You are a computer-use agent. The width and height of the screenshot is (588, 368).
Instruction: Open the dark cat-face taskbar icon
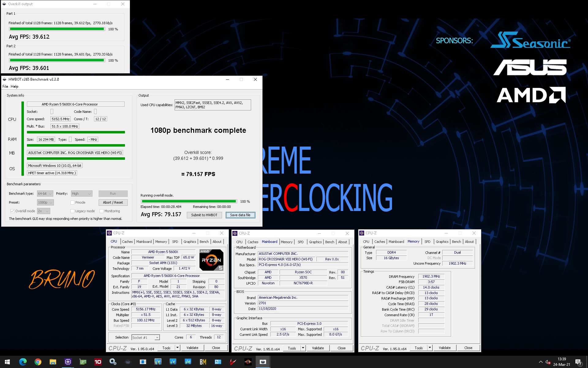[128, 362]
